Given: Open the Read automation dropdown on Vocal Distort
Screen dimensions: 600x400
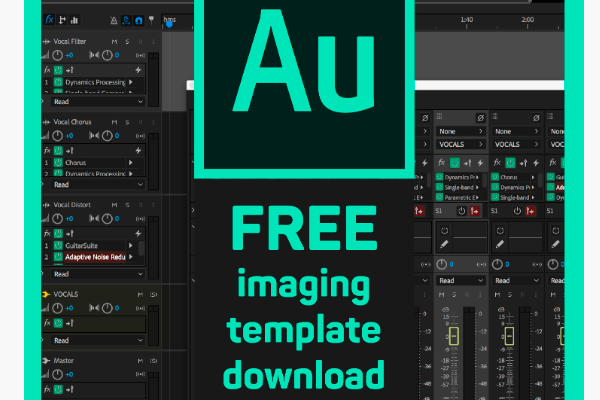Looking at the screenshot, I should click(x=98, y=274).
